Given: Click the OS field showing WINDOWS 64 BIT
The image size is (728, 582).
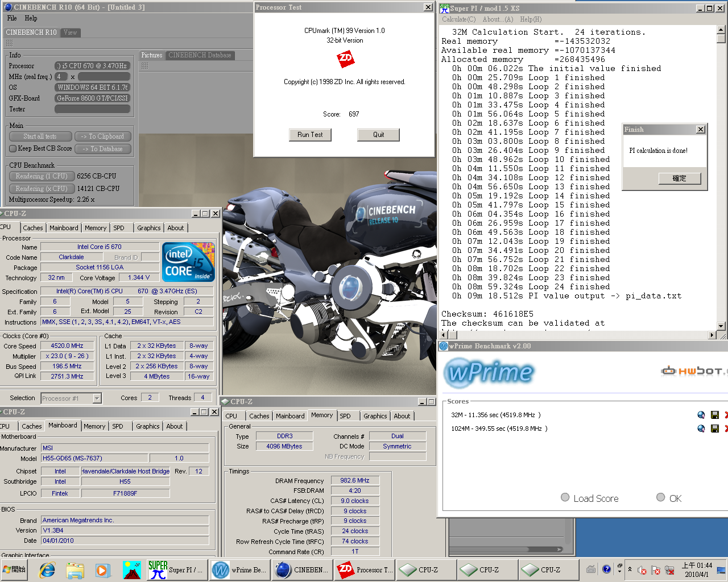Looking at the screenshot, I should [93, 88].
